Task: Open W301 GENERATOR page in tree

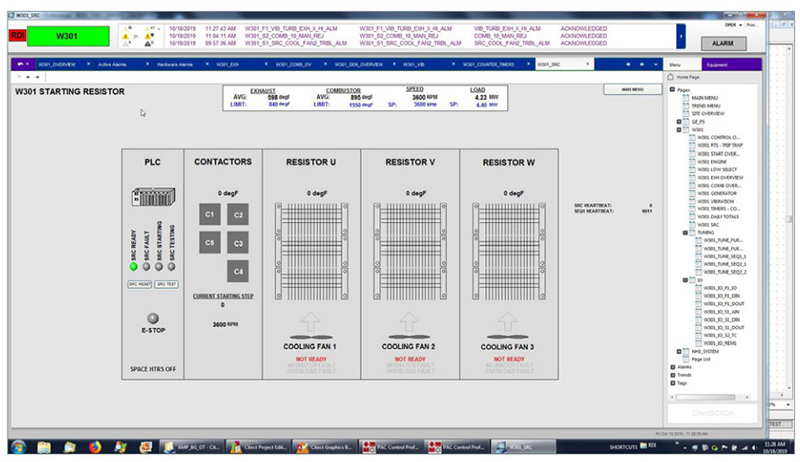Action: 716,193
